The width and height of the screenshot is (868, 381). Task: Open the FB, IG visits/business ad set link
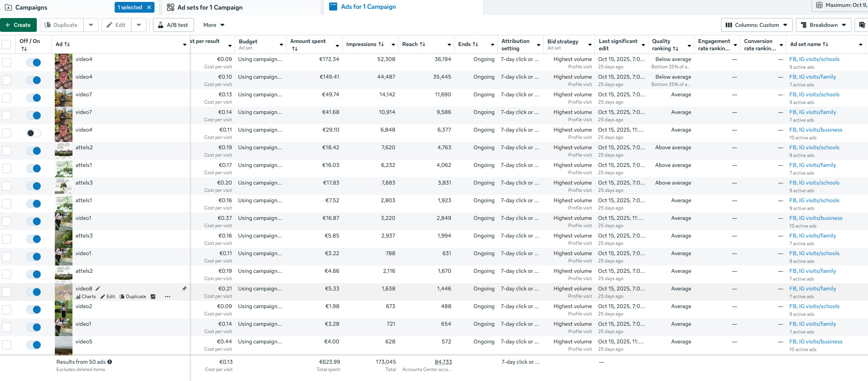coord(815,130)
